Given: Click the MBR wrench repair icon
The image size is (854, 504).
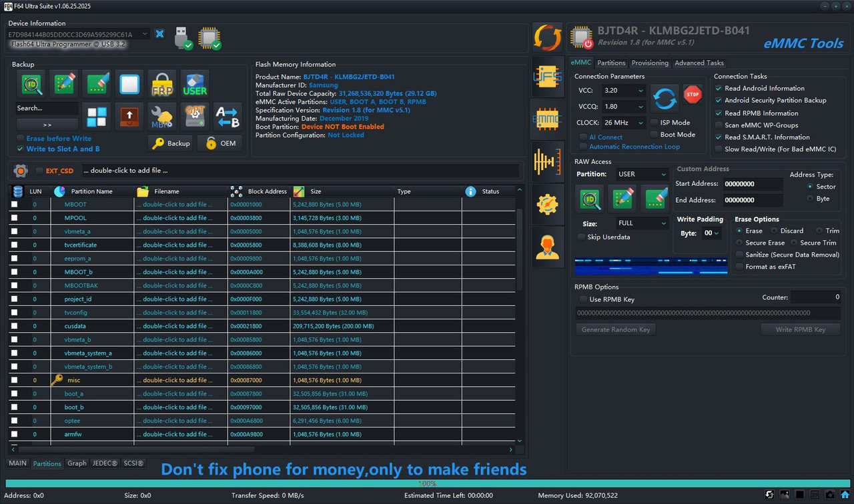Looking at the screenshot, I should [162, 117].
